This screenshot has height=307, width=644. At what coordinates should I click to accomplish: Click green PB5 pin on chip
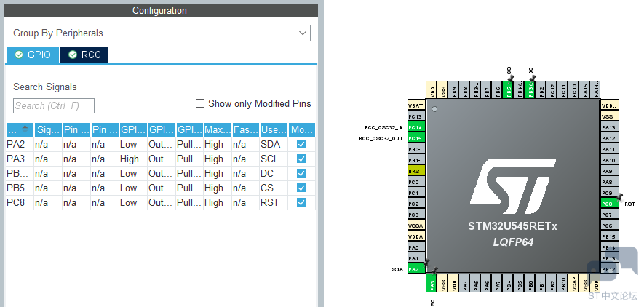coord(508,89)
